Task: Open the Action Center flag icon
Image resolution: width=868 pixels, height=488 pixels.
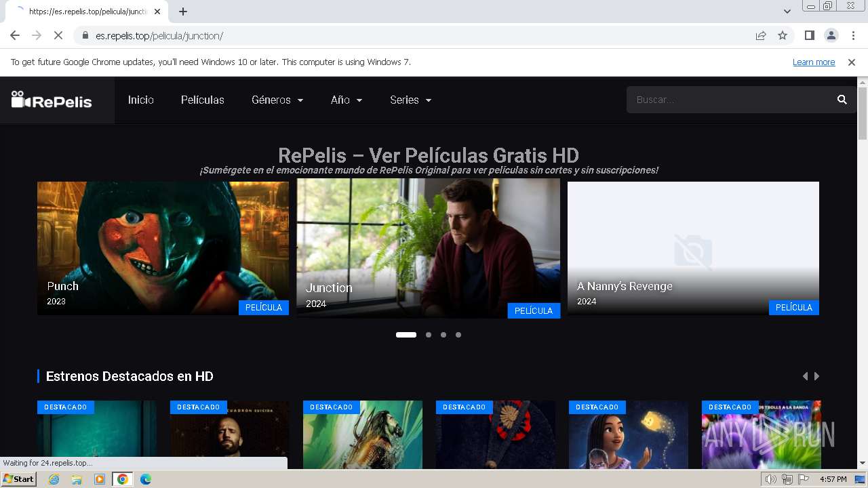Action: (804, 479)
